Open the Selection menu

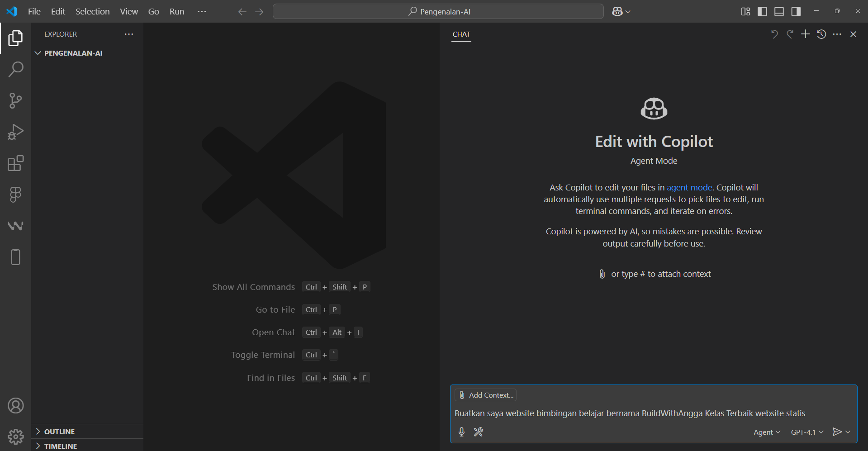tap(92, 12)
